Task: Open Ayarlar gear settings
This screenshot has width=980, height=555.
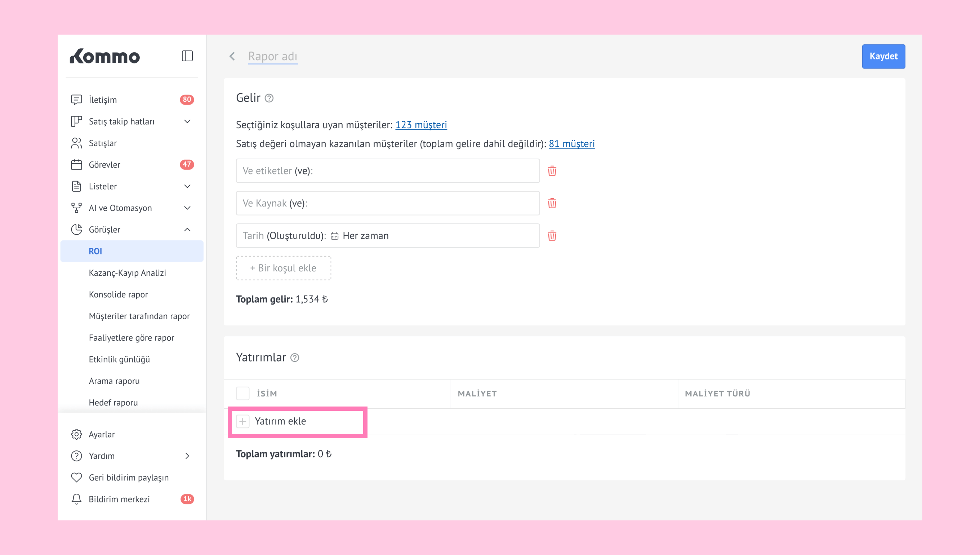Action: (x=77, y=434)
